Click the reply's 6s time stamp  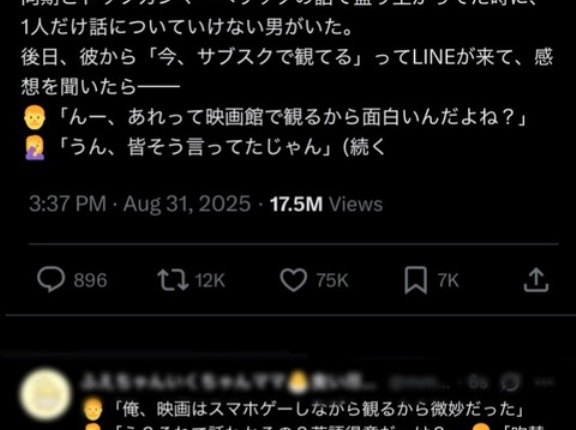[x=478, y=383]
